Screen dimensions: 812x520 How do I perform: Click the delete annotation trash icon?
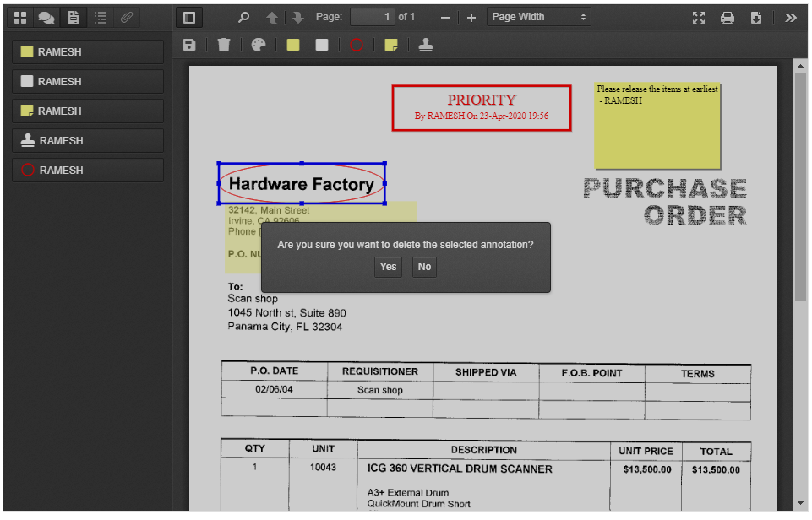[x=224, y=45]
